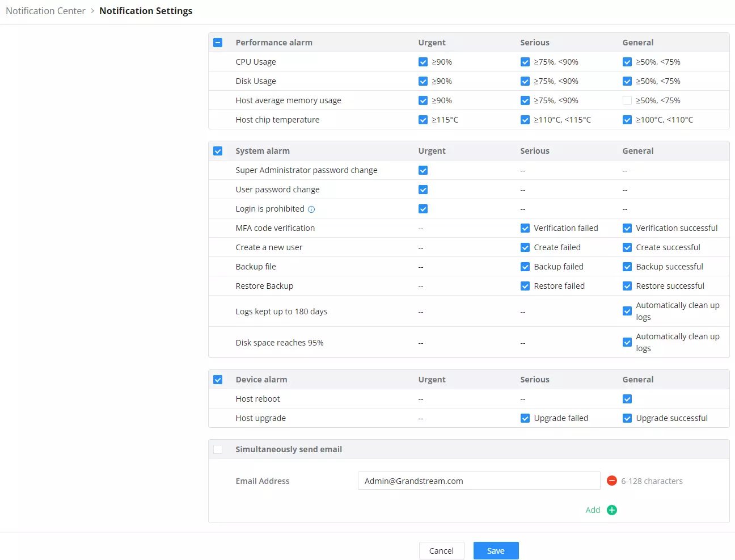The width and height of the screenshot is (735, 560).
Task: Uncheck Host average memory usage Urgent checkbox
Action: tap(423, 100)
